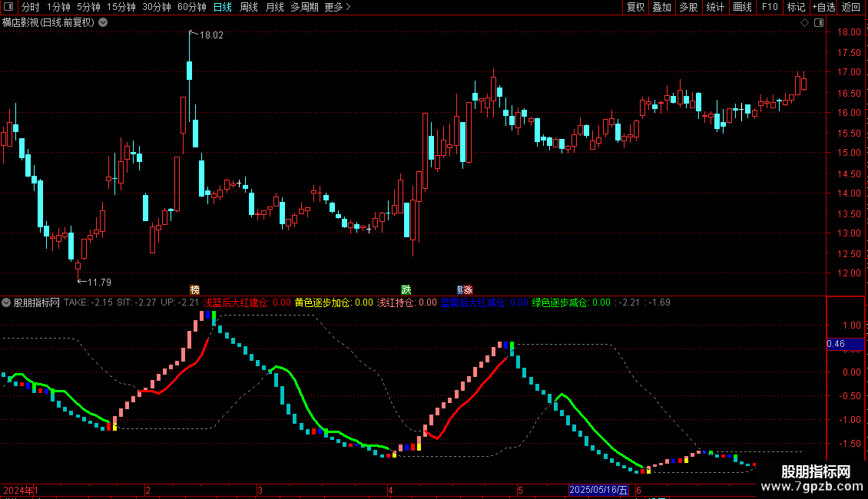
Task: Click the 标记 mark button
Action: point(796,7)
